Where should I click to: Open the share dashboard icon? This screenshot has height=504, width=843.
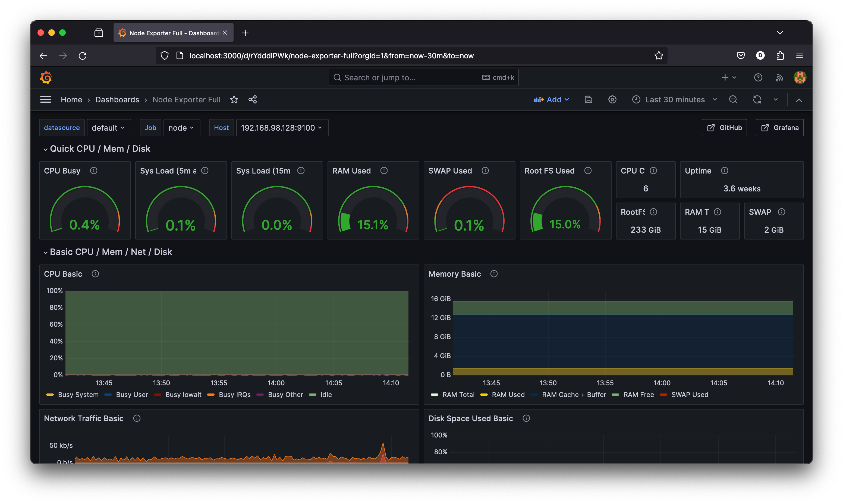point(252,99)
